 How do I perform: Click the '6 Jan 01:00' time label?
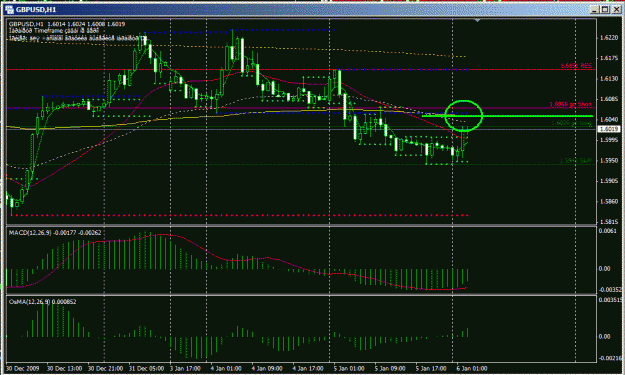click(472, 369)
